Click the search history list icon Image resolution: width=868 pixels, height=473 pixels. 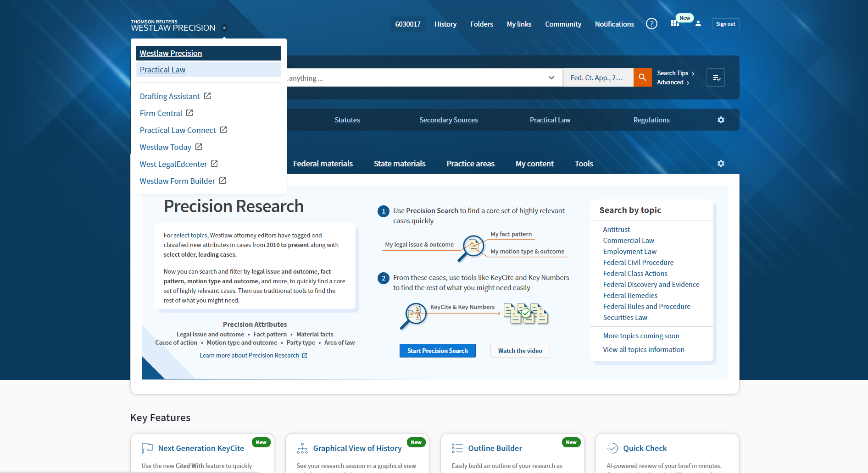(x=716, y=78)
